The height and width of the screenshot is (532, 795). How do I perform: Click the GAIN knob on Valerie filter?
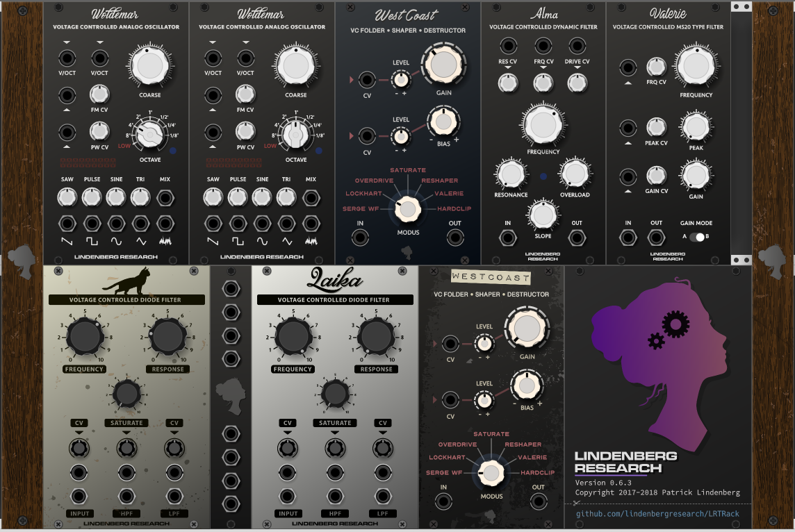[696, 175]
